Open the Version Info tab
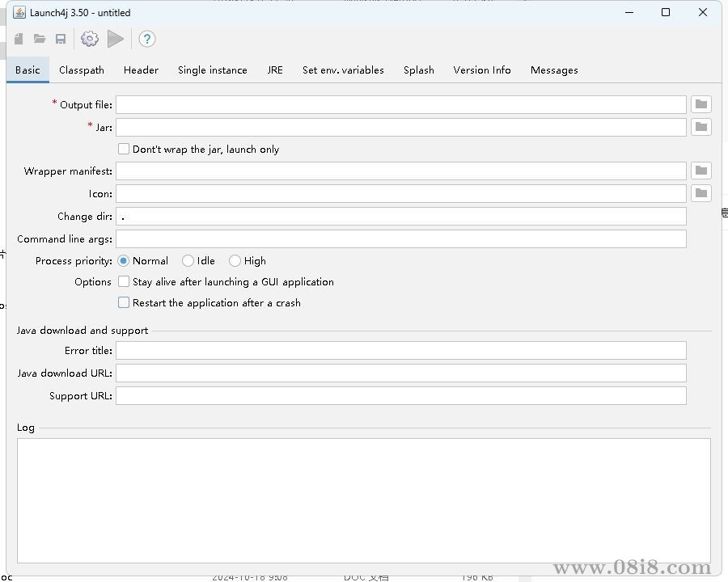Viewport: 728px width, 582px height. (482, 70)
